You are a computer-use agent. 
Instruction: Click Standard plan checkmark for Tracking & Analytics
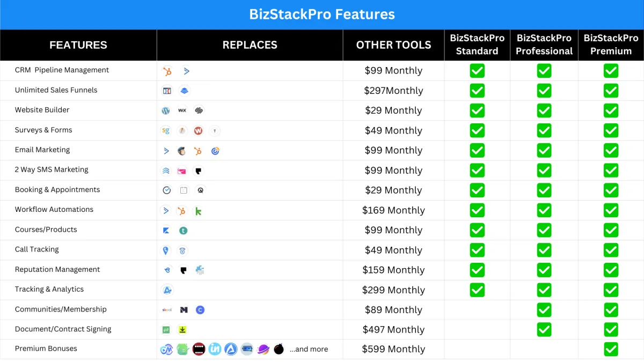(x=477, y=290)
